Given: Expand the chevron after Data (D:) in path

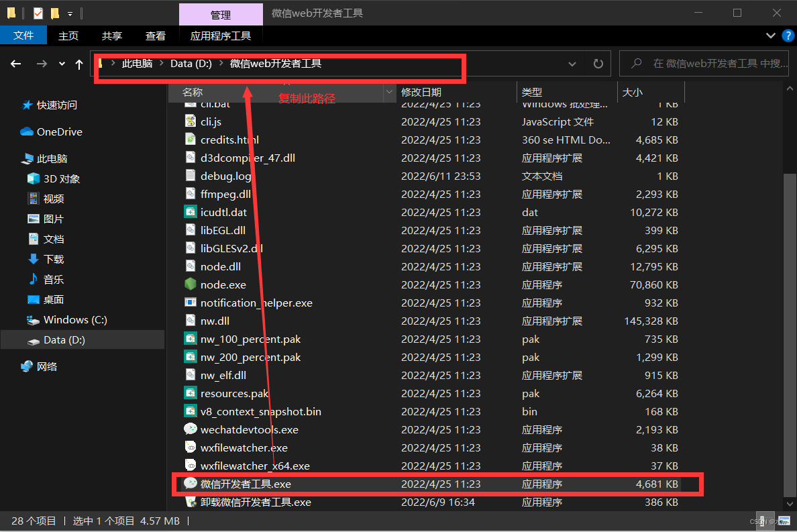Looking at the screenshot, I should [x=221, y=63].
